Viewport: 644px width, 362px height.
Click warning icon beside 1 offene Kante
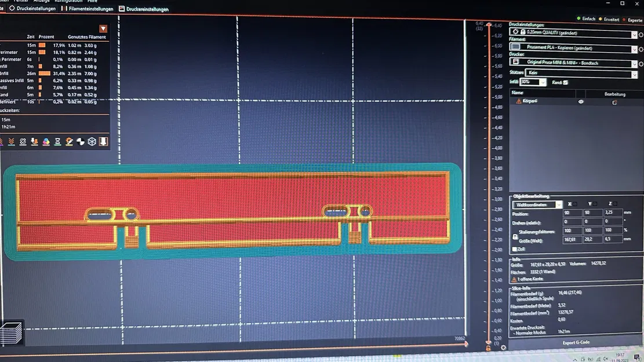pos(514,279)
